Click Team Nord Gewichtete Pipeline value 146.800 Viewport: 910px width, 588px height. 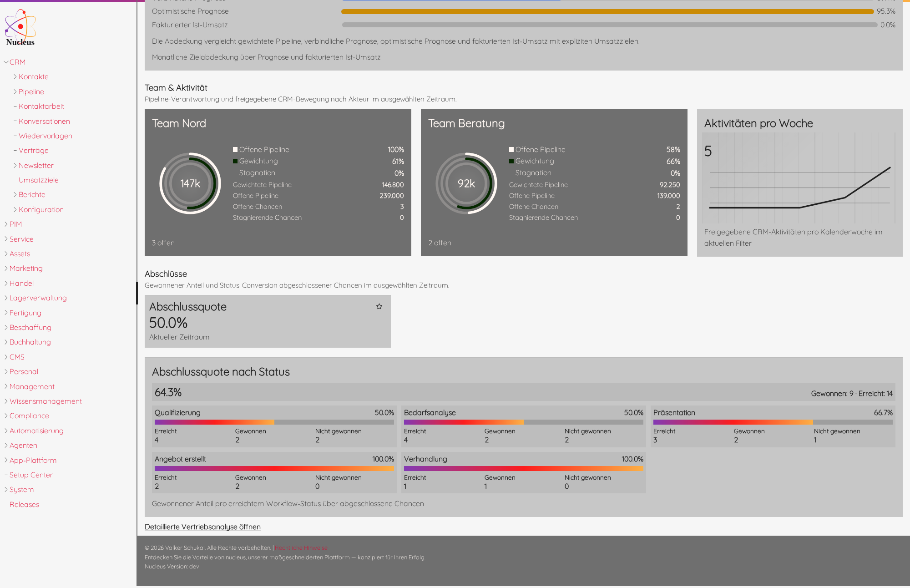tap(393, 185)
